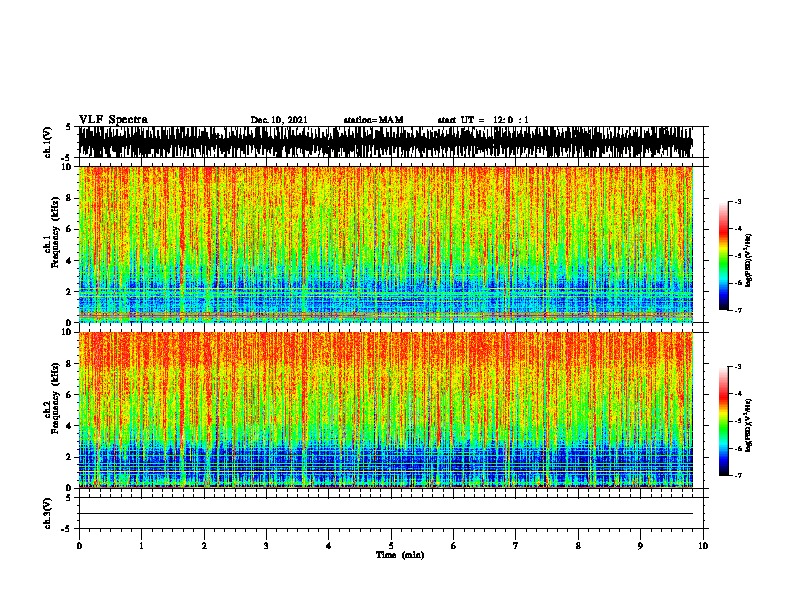Select the "ch.1(V)" waveform axis label
The image size is (792, 612).
pyautogui.click(x=48, y=142)
